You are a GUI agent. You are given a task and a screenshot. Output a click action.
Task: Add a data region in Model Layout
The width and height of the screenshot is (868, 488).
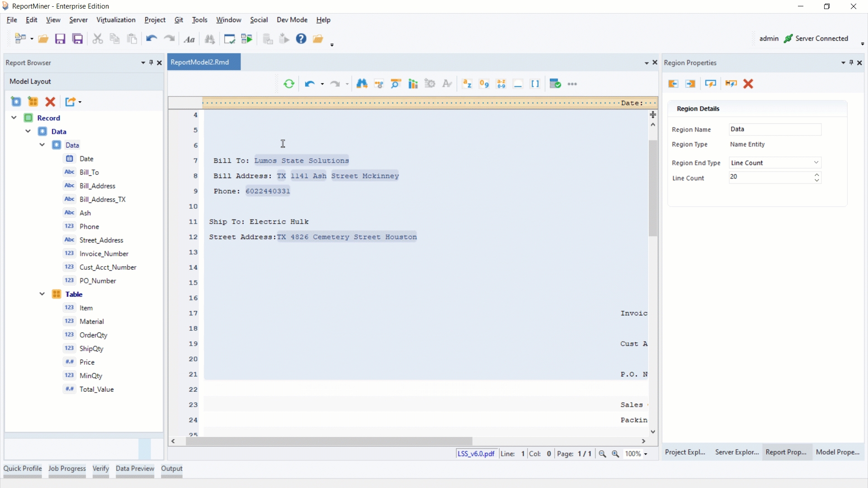[x=16, y=102]
